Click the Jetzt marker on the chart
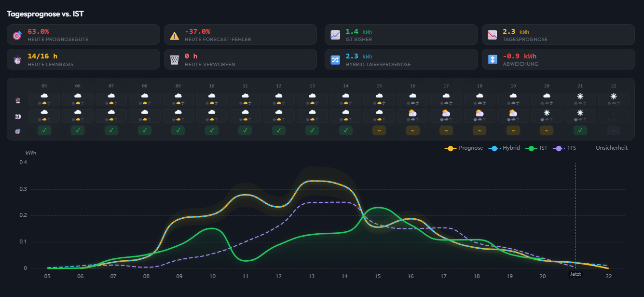Screen dimensions: 644x297 (575, 274)
